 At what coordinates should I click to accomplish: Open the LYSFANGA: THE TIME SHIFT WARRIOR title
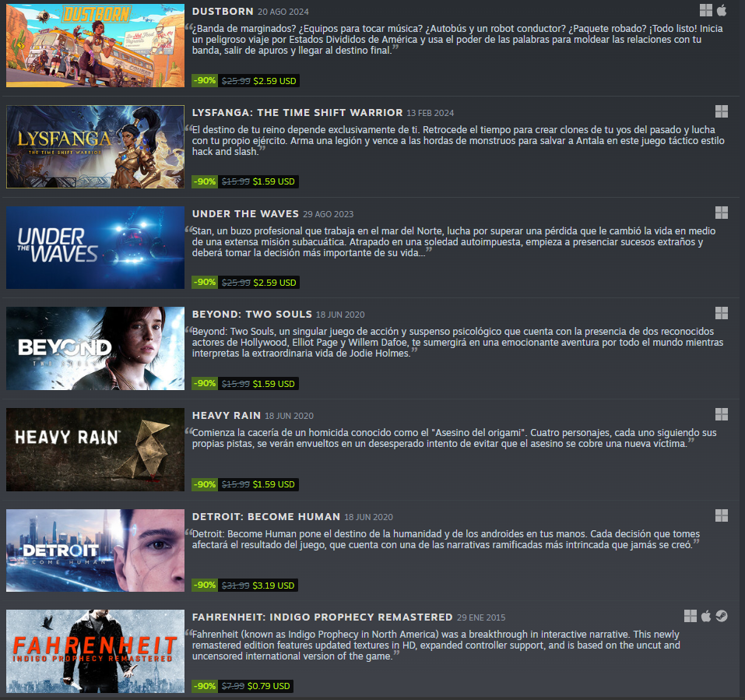pos(297,113)
